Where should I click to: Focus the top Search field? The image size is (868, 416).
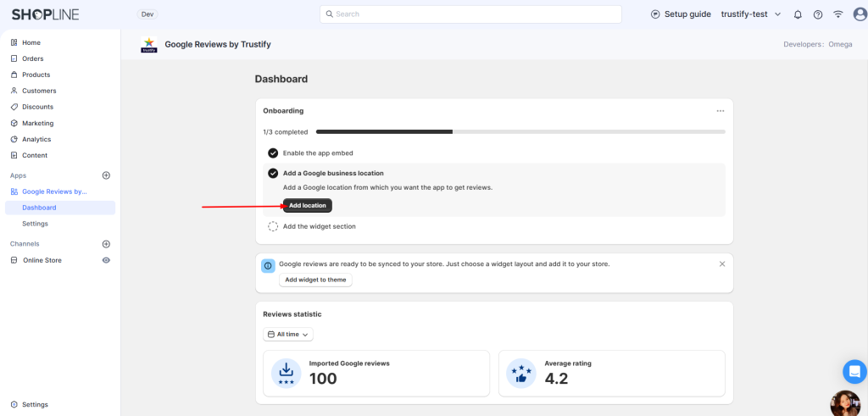click(x=470, y=14)
